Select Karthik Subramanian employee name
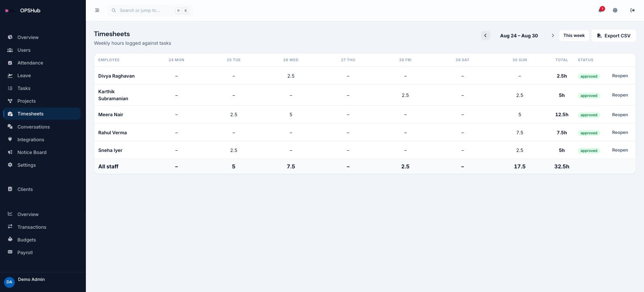 [x=113, y=95]
